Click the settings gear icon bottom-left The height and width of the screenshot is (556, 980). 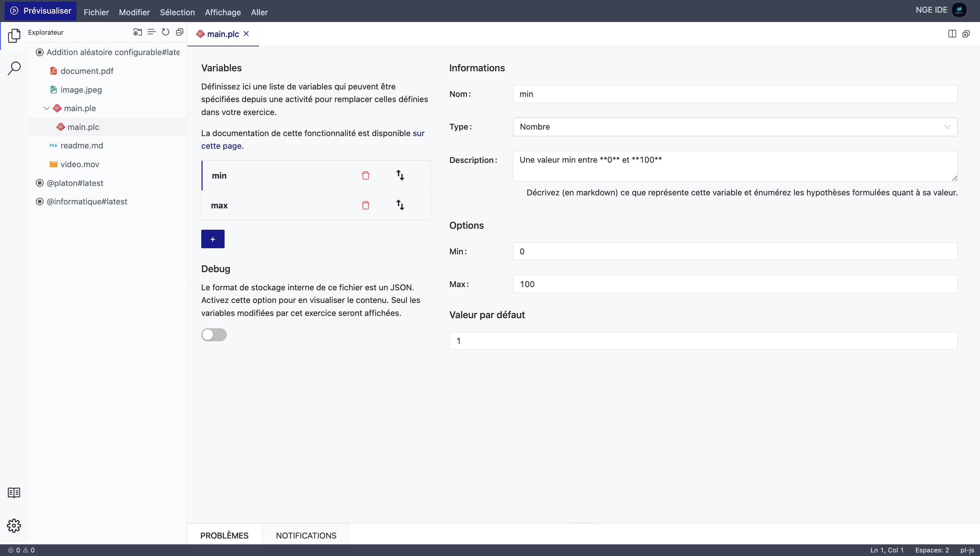(14, 526)
